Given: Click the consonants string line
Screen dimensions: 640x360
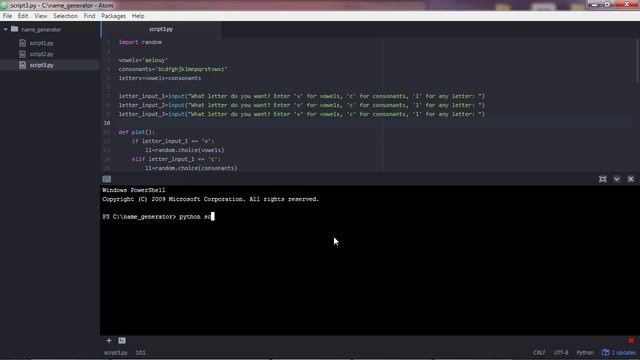Looking at the screenshot, I should pos(173,69).
